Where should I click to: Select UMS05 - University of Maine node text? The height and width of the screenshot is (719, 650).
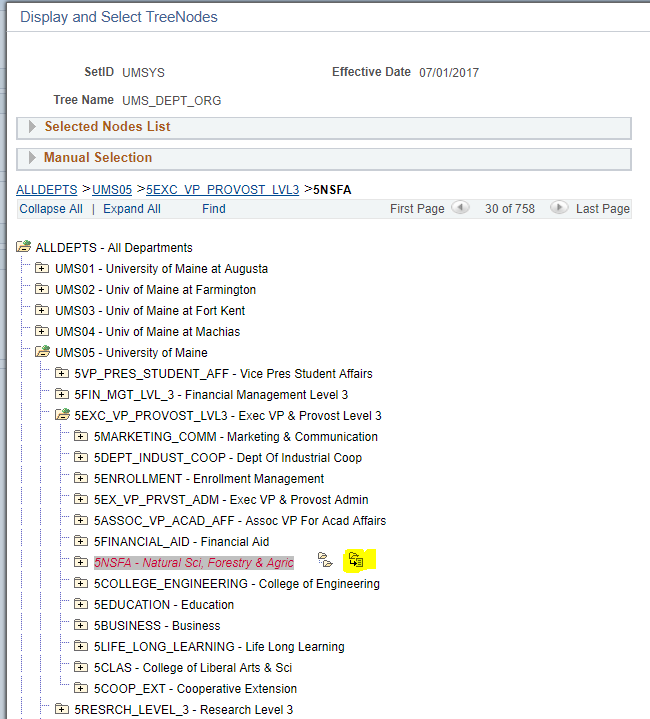[x=131, y=353]
